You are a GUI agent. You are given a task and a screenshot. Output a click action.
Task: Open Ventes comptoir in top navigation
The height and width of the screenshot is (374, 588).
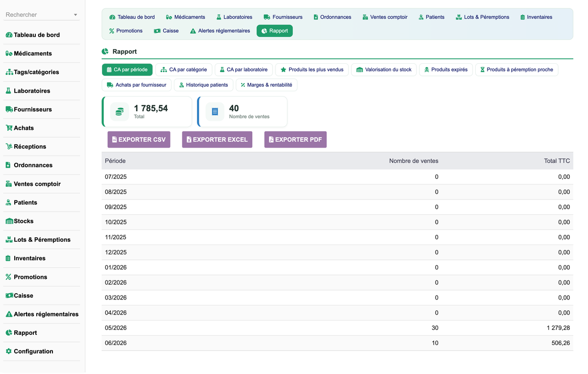click(x=385, y=17)
